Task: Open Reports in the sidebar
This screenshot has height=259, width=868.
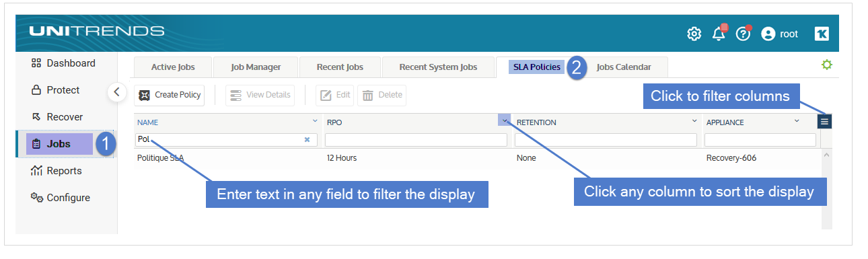Action: pos(56,171)
